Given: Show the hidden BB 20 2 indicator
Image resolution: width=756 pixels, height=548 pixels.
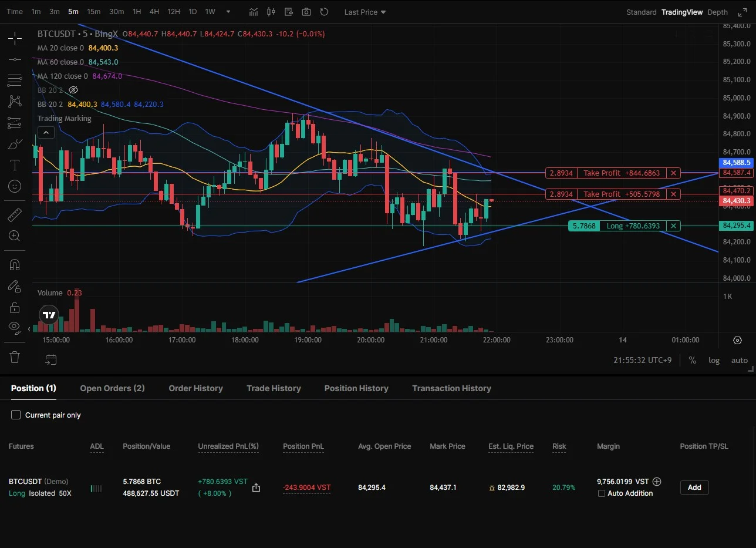Looking at the screenshot, I should click(x=73, y=90).
